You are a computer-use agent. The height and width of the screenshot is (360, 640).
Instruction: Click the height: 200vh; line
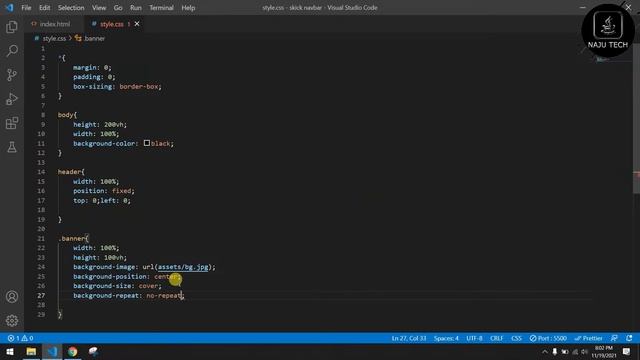[100, 124]
